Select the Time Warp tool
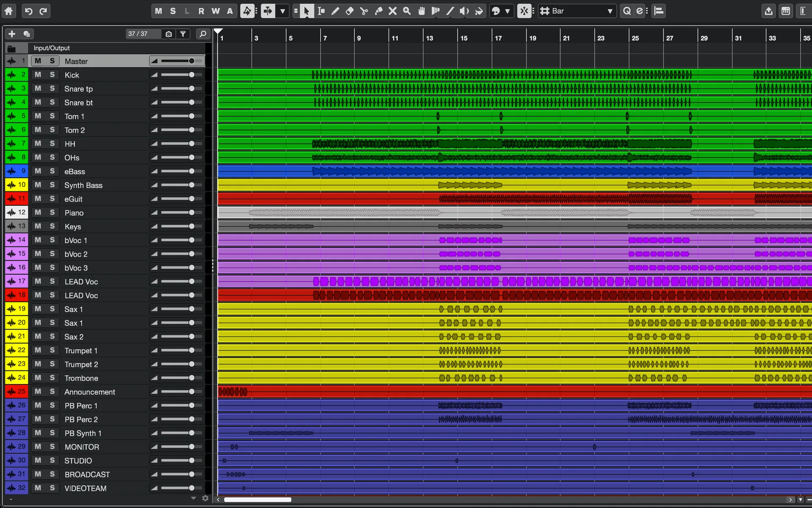This screenshot has width=812, height=508. click(436, 11)
